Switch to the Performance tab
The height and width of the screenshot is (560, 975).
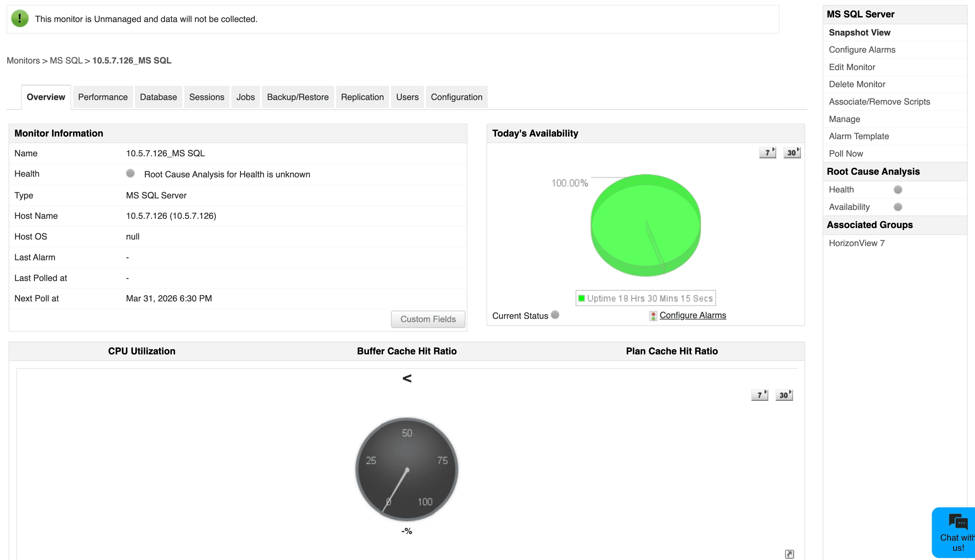tap(102, 97)
